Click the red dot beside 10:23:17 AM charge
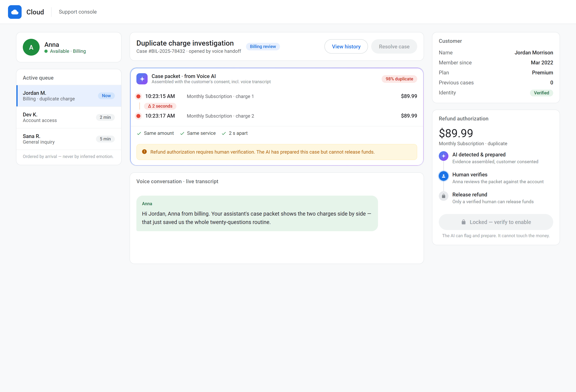 click(139, 116)
